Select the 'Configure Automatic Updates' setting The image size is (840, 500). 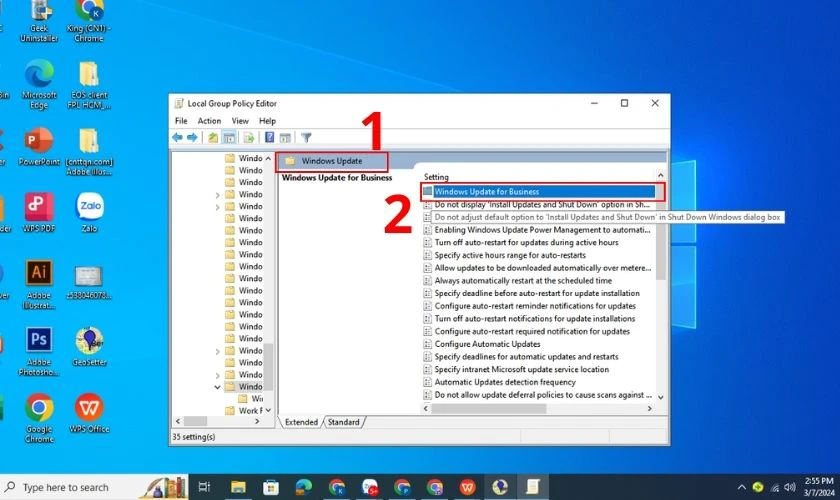482,344
